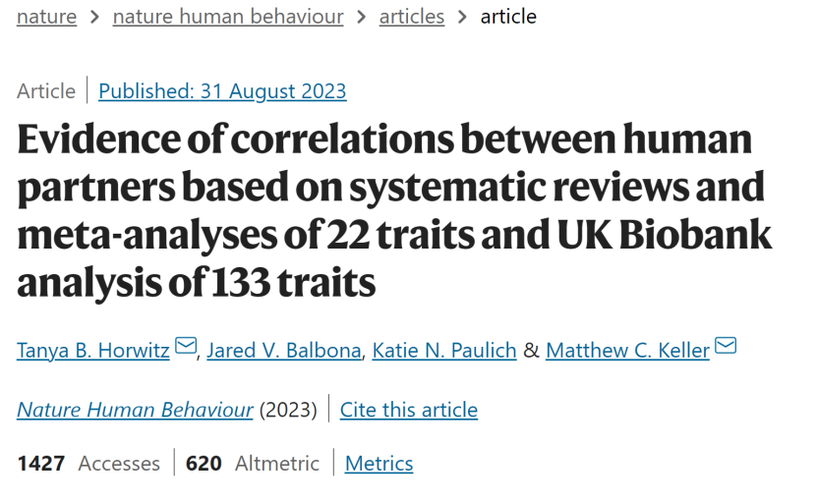Image resolution: width=817 pixels, height=504 pixels.
Task: Open the 'Published: 31 August 2023' link
Action: point(222,91)
